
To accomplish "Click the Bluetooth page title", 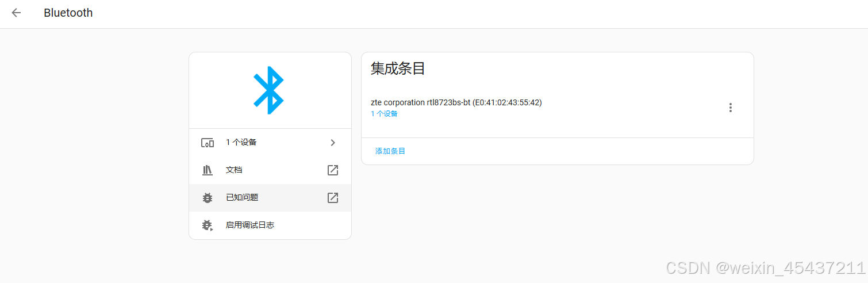I will pyautogui.click(x=68, y=13).
